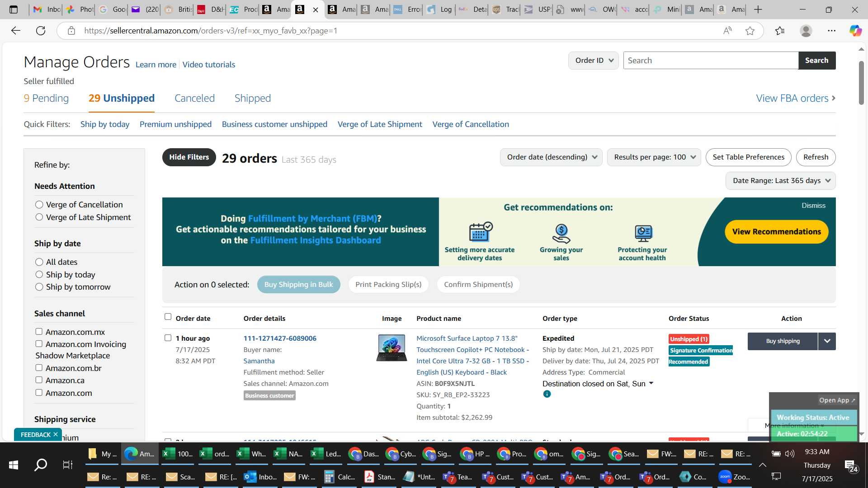The width and height of the screenshot is (868, 488).
Task: Open the Order ID search type dropdown
Action: pyautogui.click(x=594, y=61)
